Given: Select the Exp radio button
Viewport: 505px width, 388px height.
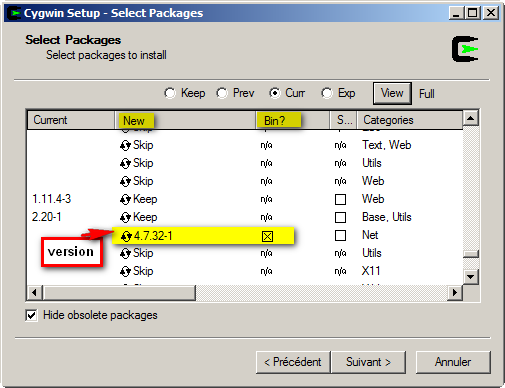Looking at the screenshot, I should point(327,93).
